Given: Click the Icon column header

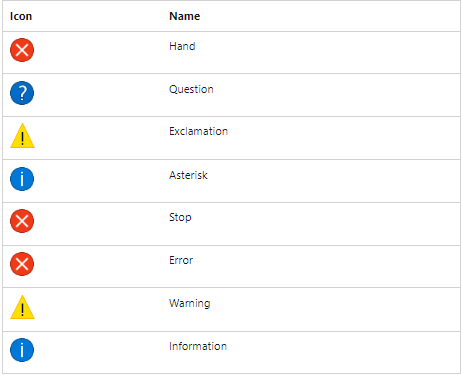Looking at the screenshot, I should (21, 16).
